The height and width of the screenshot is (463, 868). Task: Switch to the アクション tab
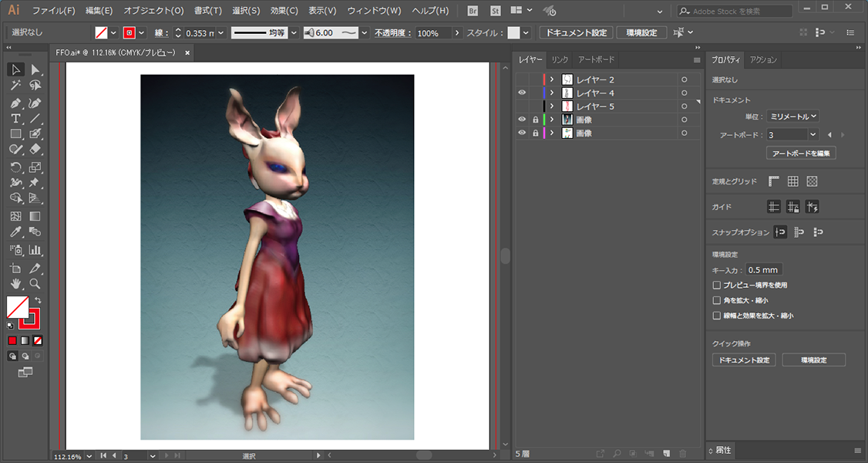pyautogui.click(x=763, y=60)
